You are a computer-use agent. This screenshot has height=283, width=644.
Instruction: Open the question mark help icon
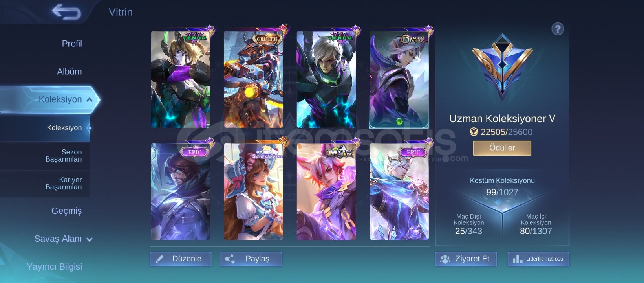[558, 29]
